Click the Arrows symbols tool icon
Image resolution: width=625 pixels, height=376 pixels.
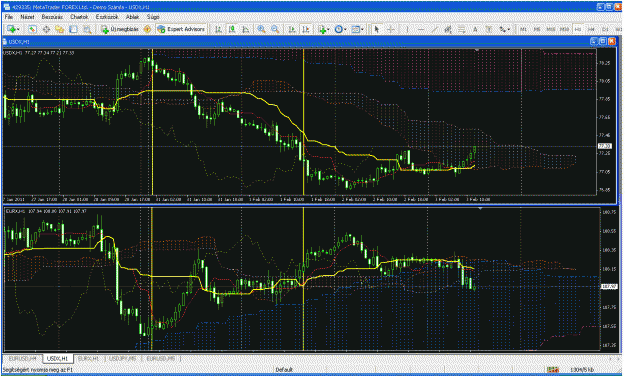tap(502, 29)
